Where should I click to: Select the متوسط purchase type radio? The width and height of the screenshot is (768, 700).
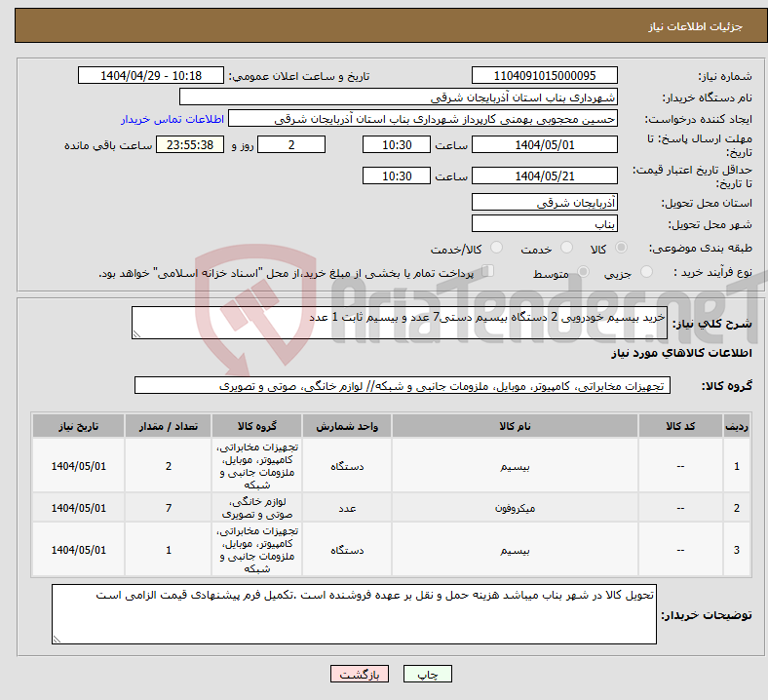pyautogui.click(x=583, y=271)
